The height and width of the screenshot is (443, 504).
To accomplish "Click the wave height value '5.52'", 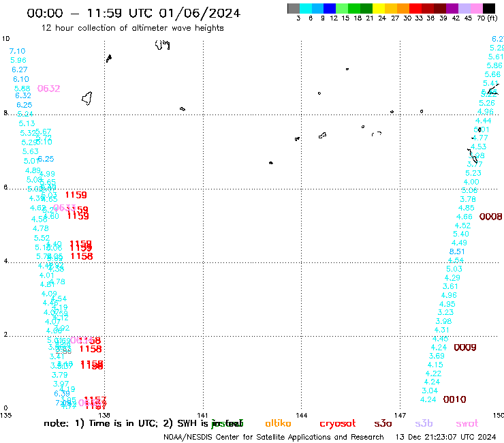I will [x=42, y=238].
